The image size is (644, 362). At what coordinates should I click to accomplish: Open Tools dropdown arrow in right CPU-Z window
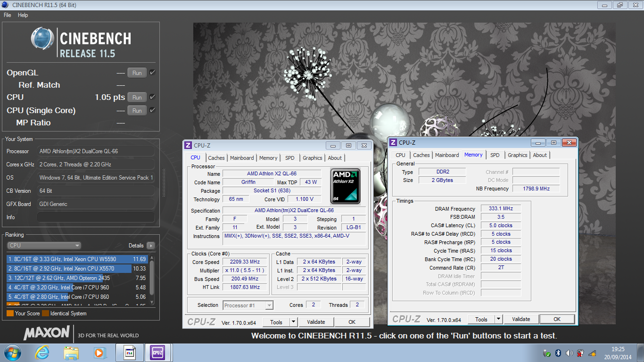(499, 319)
